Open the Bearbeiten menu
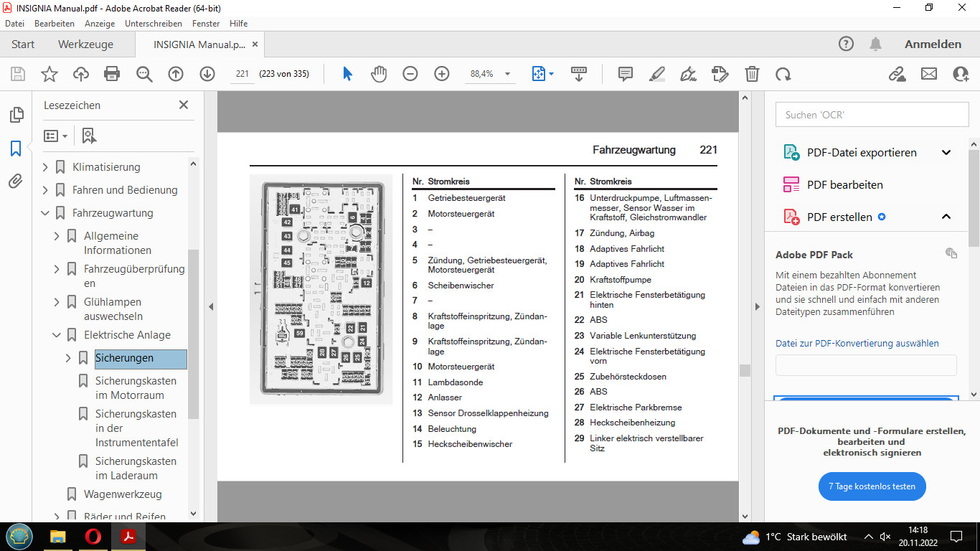 55,24
